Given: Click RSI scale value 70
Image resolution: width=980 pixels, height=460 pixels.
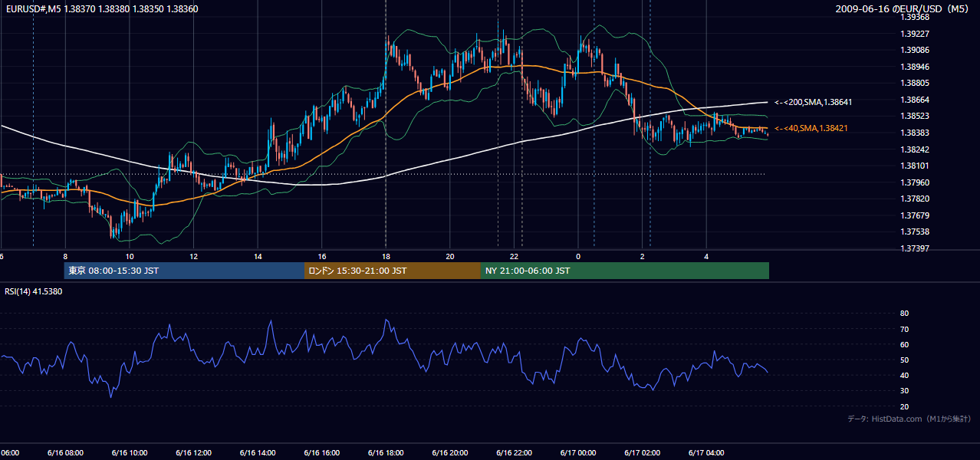Looking at the screenshot, I should click(x=904, y=329).
